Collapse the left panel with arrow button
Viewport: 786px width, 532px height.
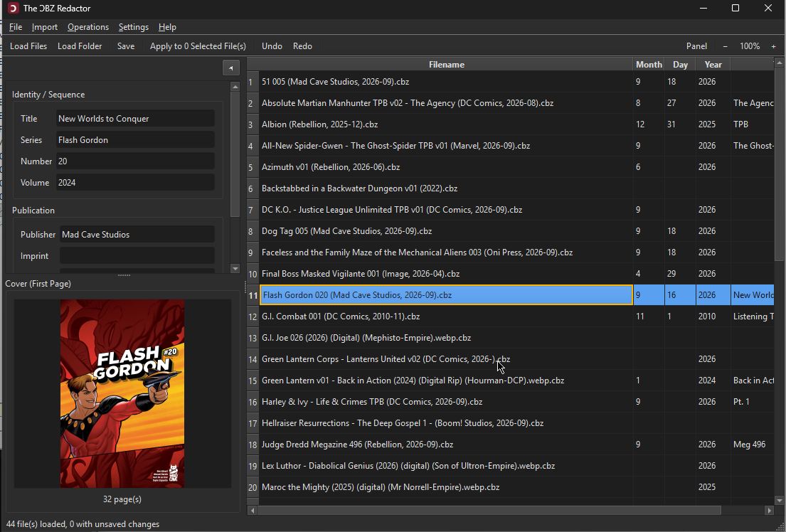(x=231, y=68)
